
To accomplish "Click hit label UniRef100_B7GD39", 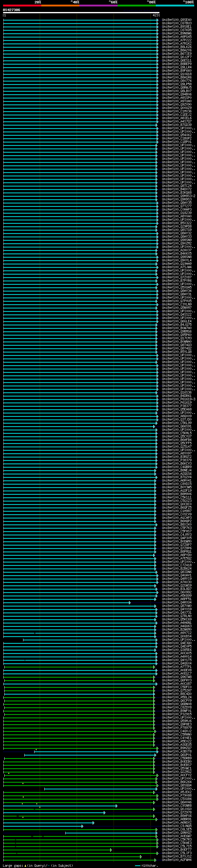I will (x=177, y=125).
